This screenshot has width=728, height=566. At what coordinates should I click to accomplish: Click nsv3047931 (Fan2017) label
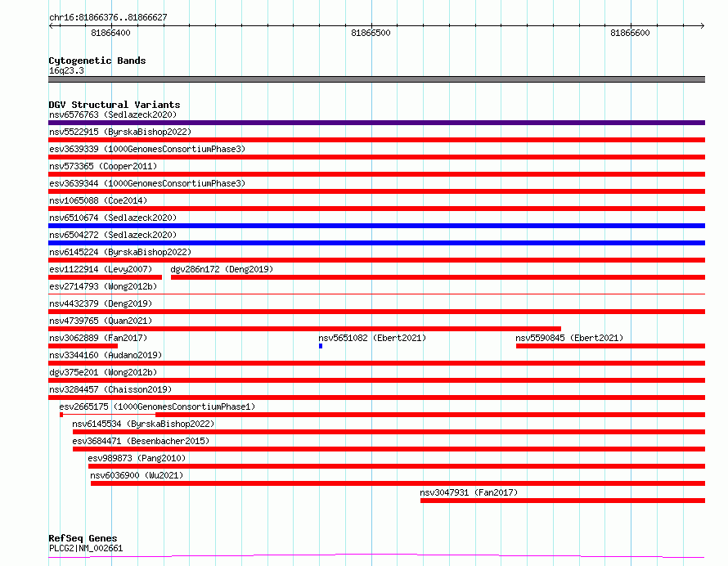pyautogui.click(x=469, y=492)
